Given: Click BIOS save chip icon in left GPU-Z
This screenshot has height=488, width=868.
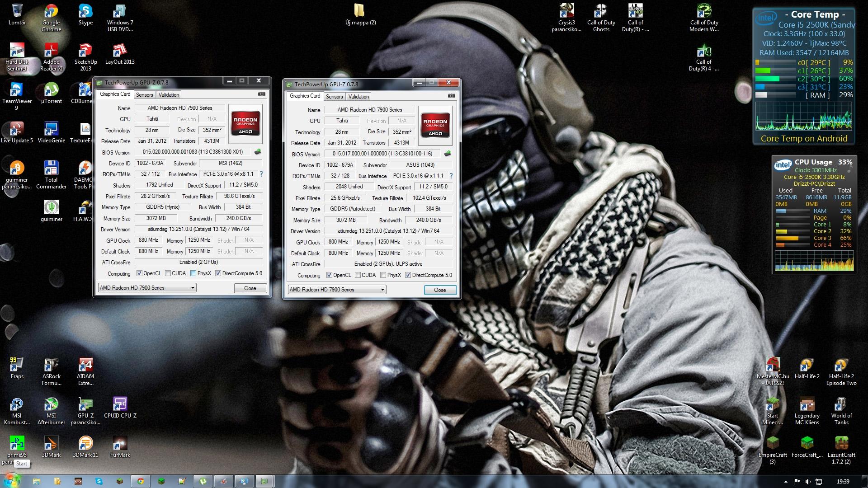Looking at the screenshot, I should 258,152.
